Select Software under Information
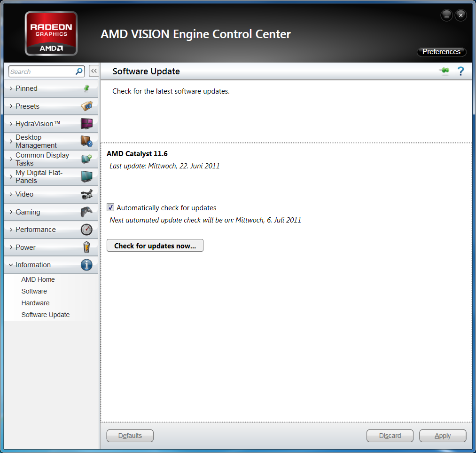Screen dimensions: 476x453 point(34,291)
